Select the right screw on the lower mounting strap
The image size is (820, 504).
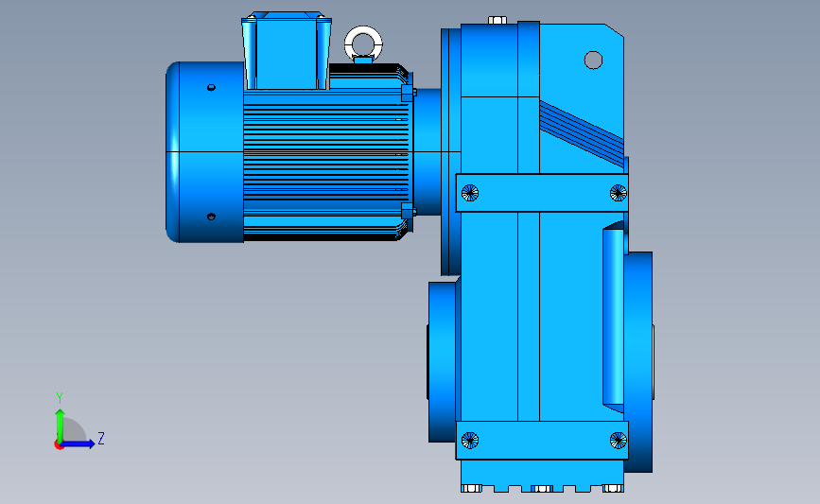click(x=619, y=441)
